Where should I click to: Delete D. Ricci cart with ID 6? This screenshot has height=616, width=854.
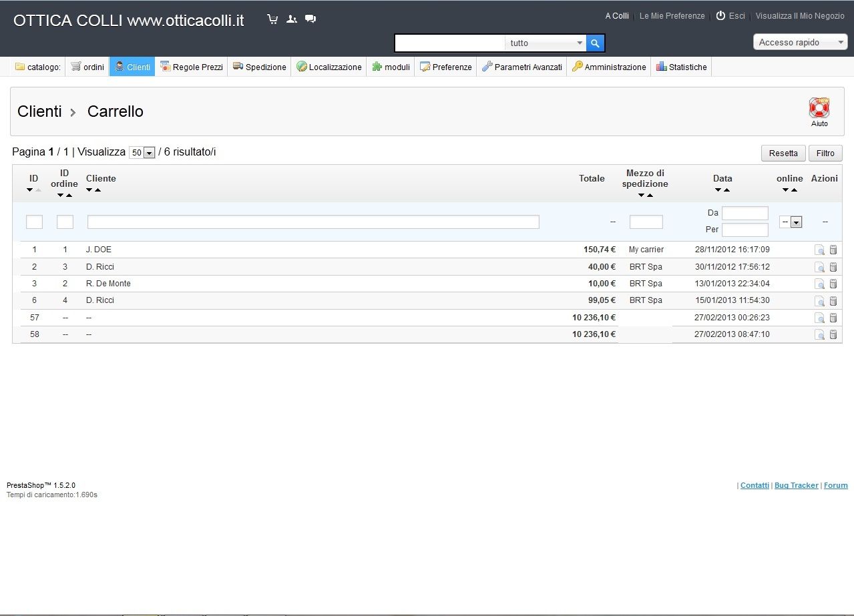(833, 301)
